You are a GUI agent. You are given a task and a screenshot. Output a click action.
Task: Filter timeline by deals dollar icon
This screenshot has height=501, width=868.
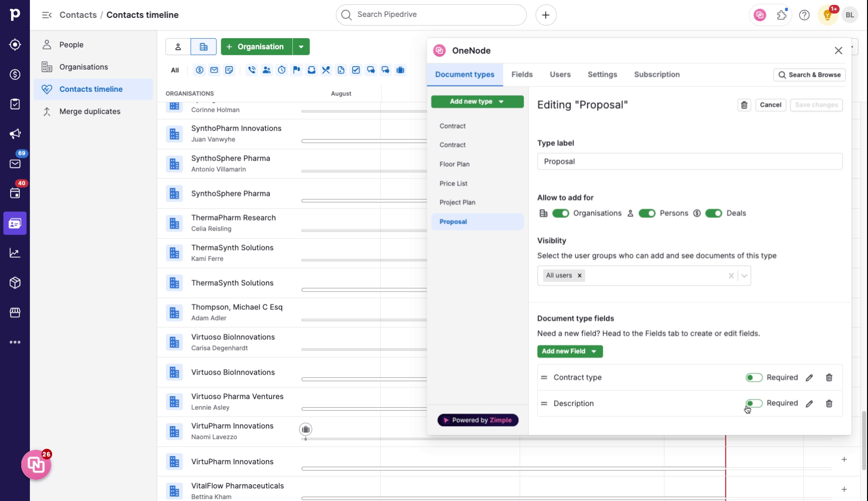click(x=200, y=70)
